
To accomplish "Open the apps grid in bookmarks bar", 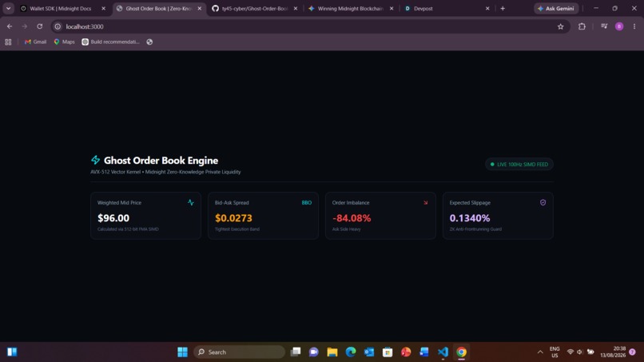I will pos(8,42).
